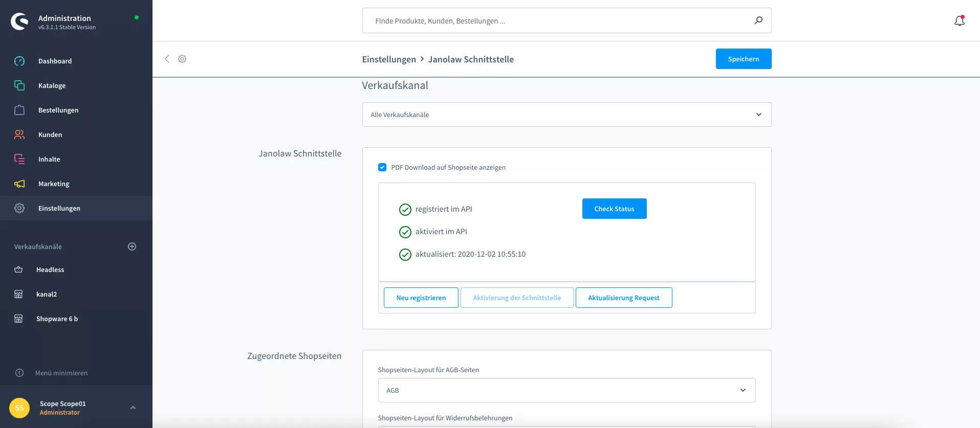Click the SS user avatar
This screenshot has width=980, height=428.
tap(19, 408)
